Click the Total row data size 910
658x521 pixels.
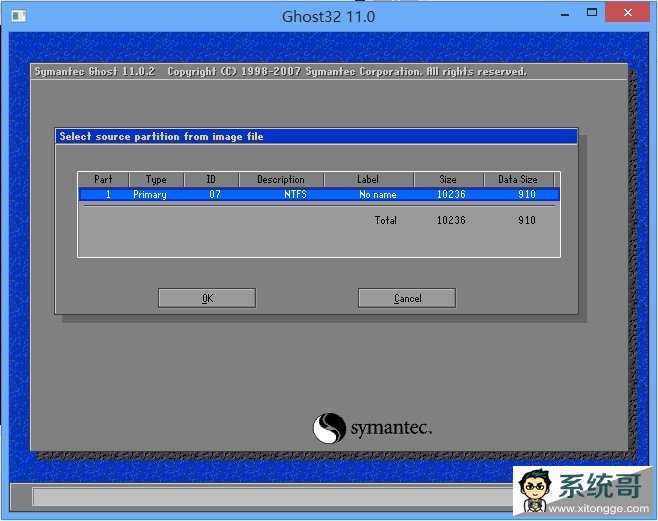tap(527, 220)
